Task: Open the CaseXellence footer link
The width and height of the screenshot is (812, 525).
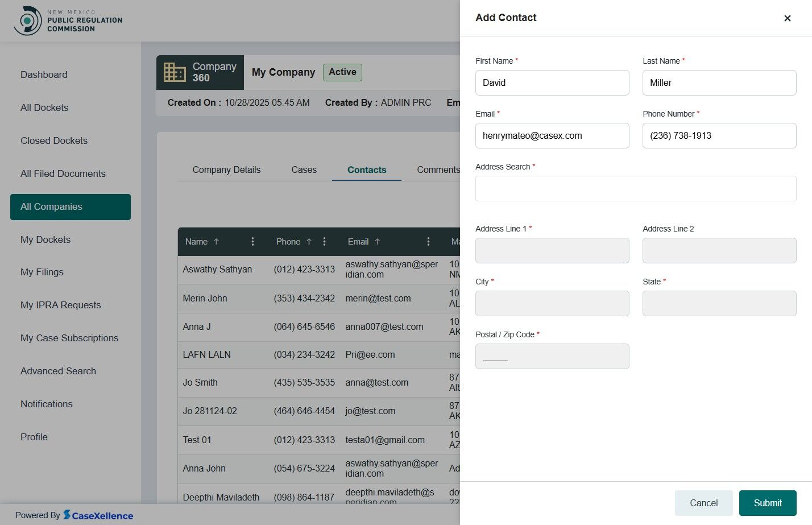Action: 98,515
